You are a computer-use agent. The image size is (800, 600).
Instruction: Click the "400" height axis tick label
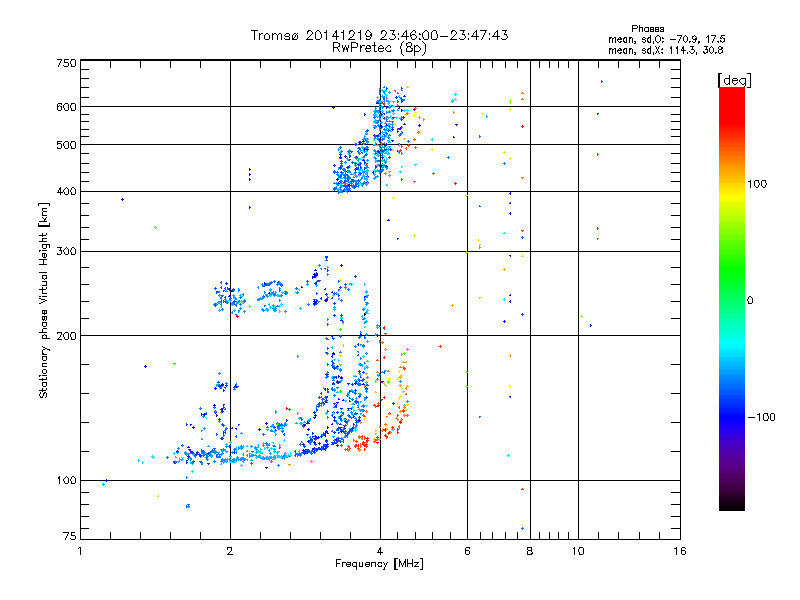[66, 191]
